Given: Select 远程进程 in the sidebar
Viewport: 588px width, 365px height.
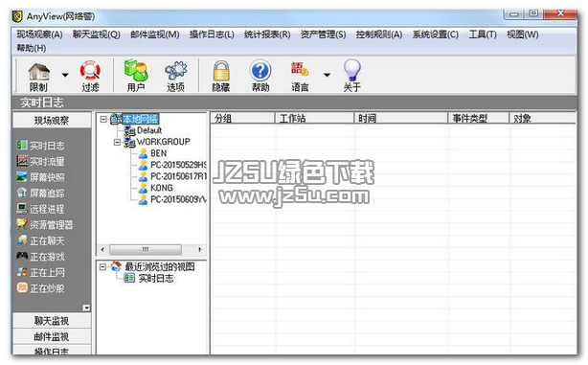Looking at the screenshot, I should (x=41, y=209).
